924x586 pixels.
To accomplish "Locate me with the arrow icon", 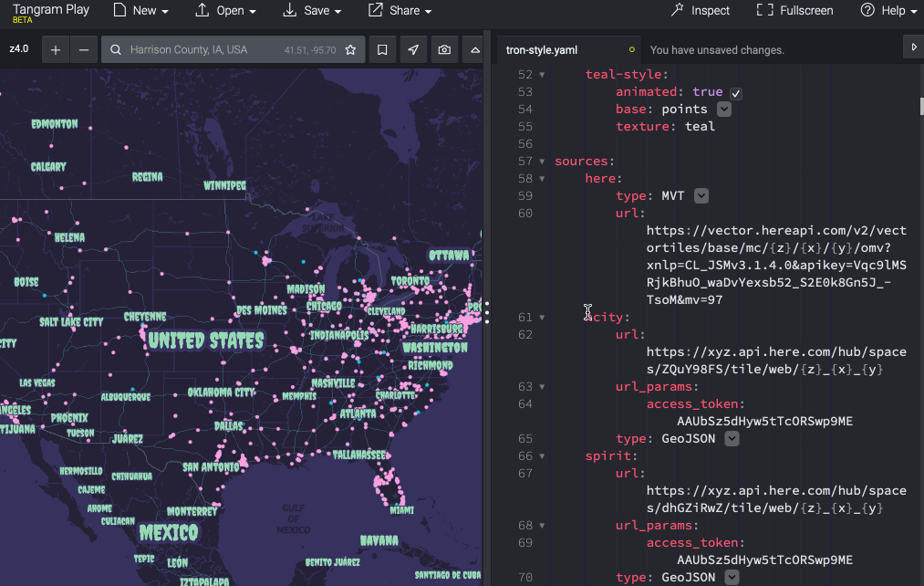I will pyautogui.click(x=413, y=50).
